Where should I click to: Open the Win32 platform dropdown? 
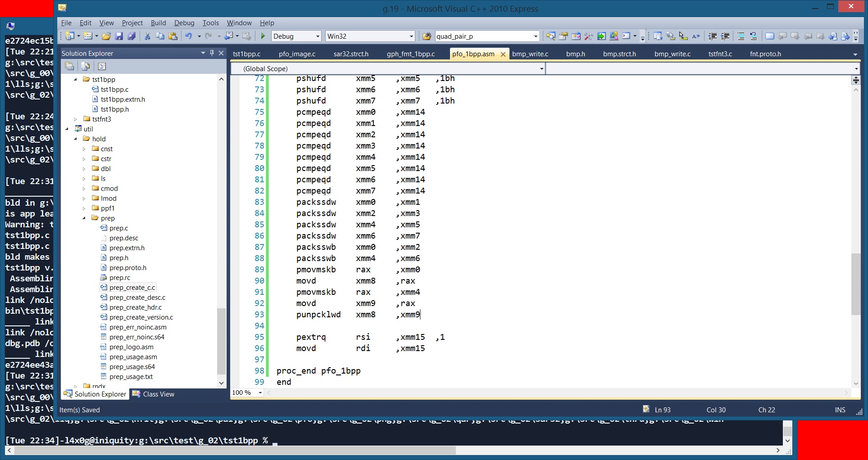(x=370, y=36)
